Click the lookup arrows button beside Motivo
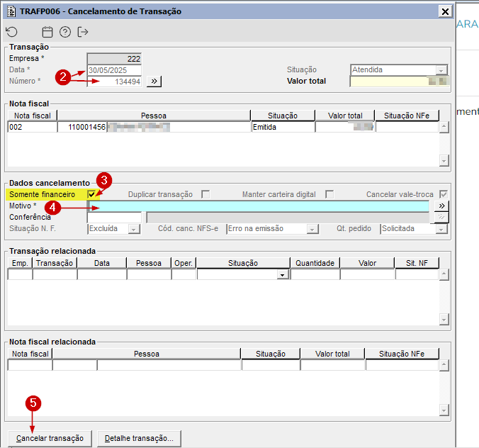Image resolution: width=479 pixels, height=448 pixels. tap(441, 206)
